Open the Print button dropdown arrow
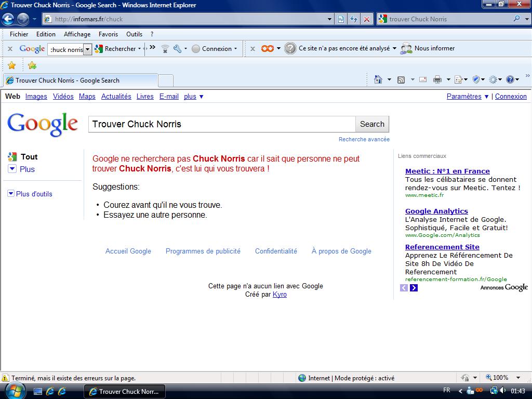 pos(448,79)
